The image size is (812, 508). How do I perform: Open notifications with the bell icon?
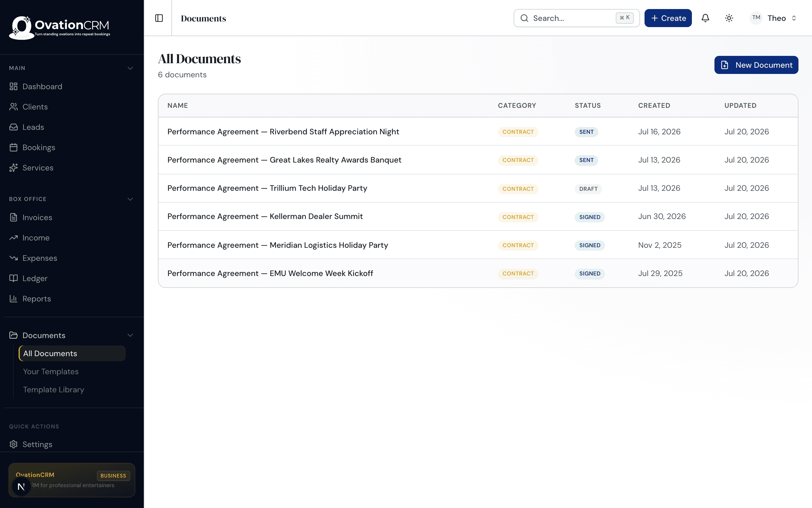(705, 18)
